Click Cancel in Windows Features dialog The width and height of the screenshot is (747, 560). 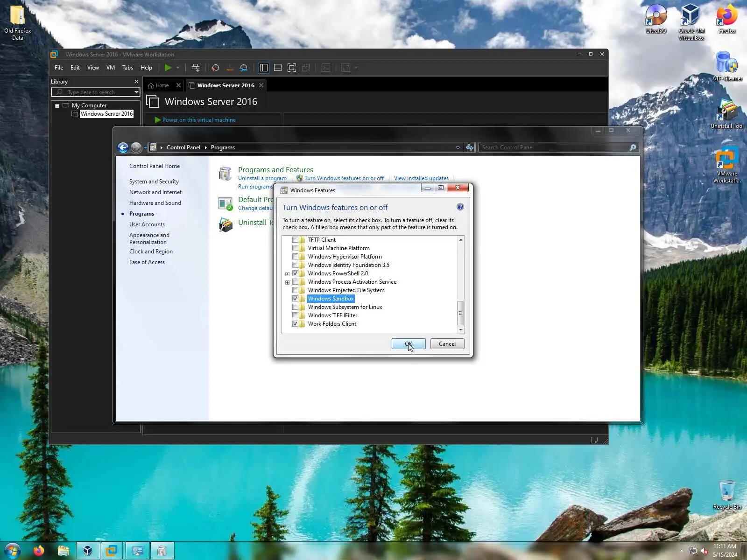447,344
